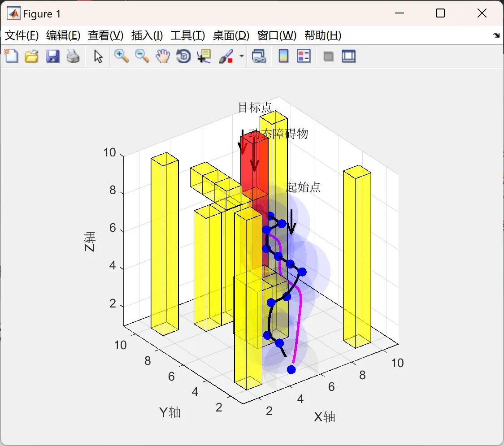Open the 桌面(D) menu

pos(231,35)
